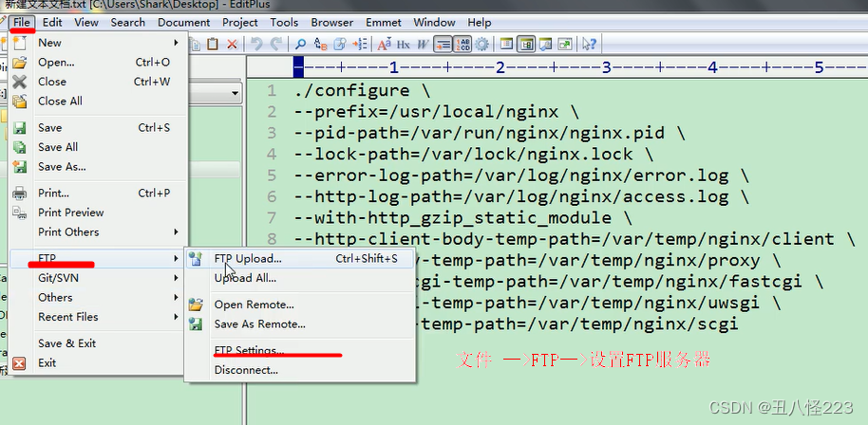The height and width of the screenshot is (425, 868).
Task: Open Preferences with the gear icon
Action: [x=481, y=45]
